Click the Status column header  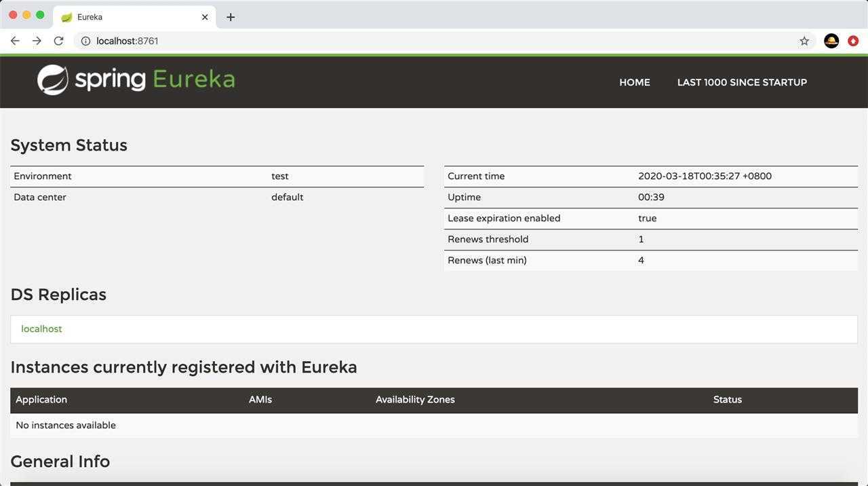[x=728, y=399]
